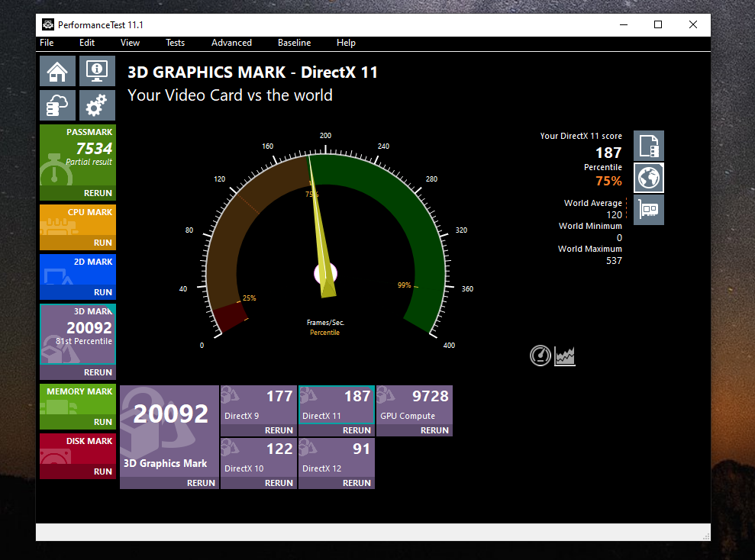Select the DirectX 10 score 122 tile
The width and height of the screenshot is (755, 560).
click(x=259, y=458)
